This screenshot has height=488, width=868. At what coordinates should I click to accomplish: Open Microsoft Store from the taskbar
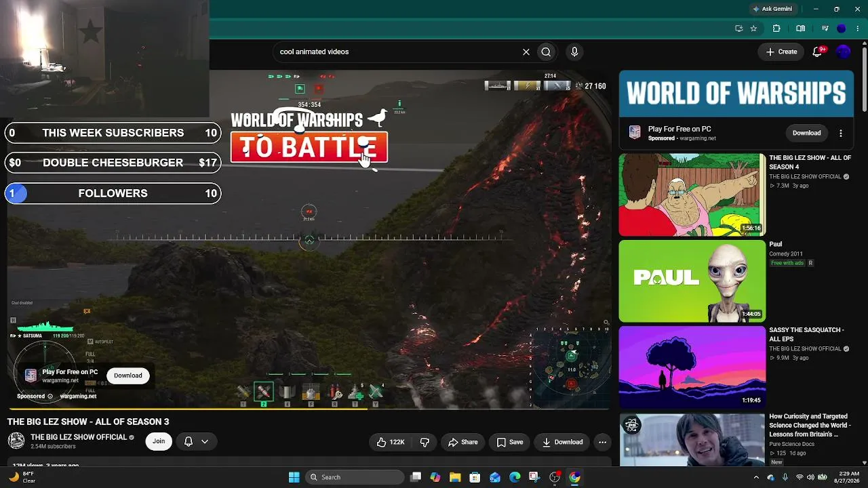(475, 477)
